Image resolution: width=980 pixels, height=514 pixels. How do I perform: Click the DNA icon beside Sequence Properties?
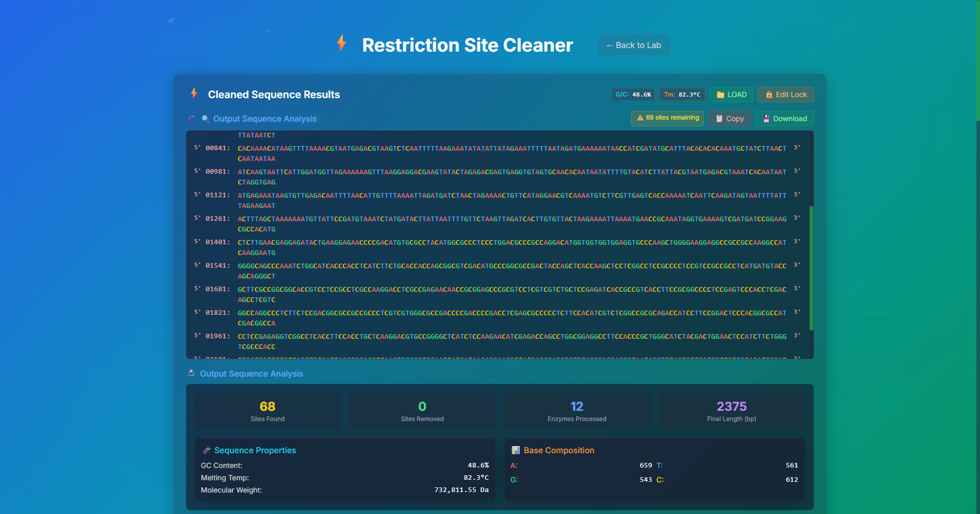click(207, 450)
